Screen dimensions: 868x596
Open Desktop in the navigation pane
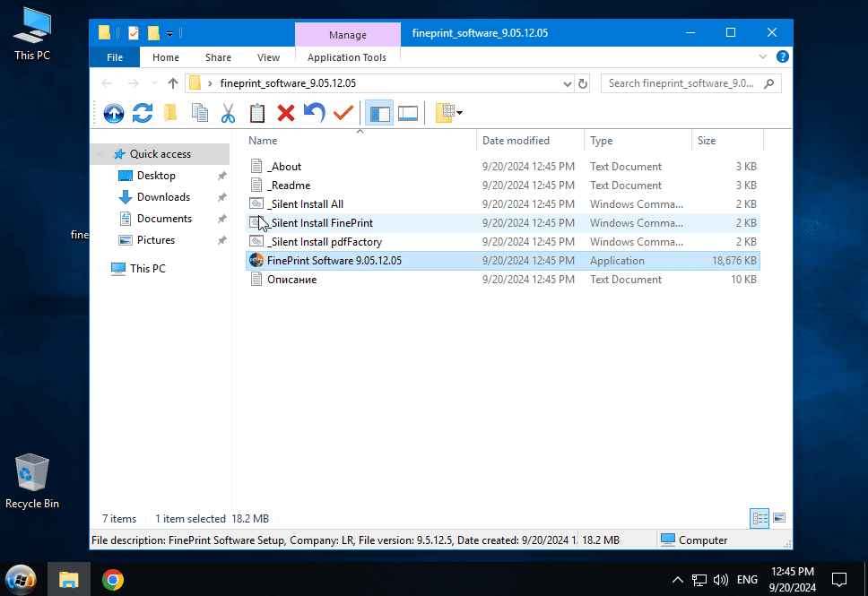(x=156, y=176)
